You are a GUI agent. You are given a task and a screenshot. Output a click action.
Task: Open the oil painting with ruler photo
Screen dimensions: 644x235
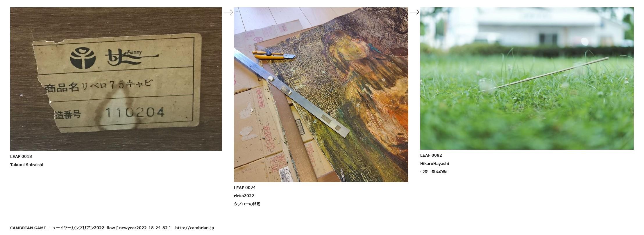pyautogui.click(x=321, y=95)
